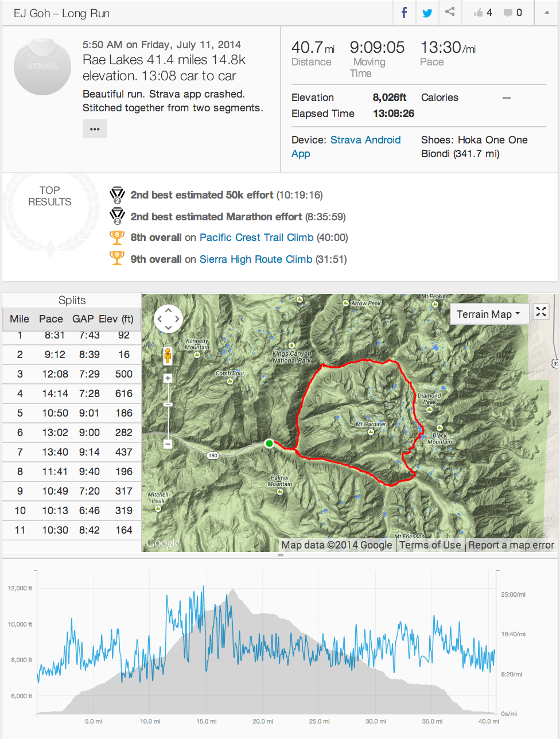Open the Sierra High Route Climb segment

click(x=256, y=259)
